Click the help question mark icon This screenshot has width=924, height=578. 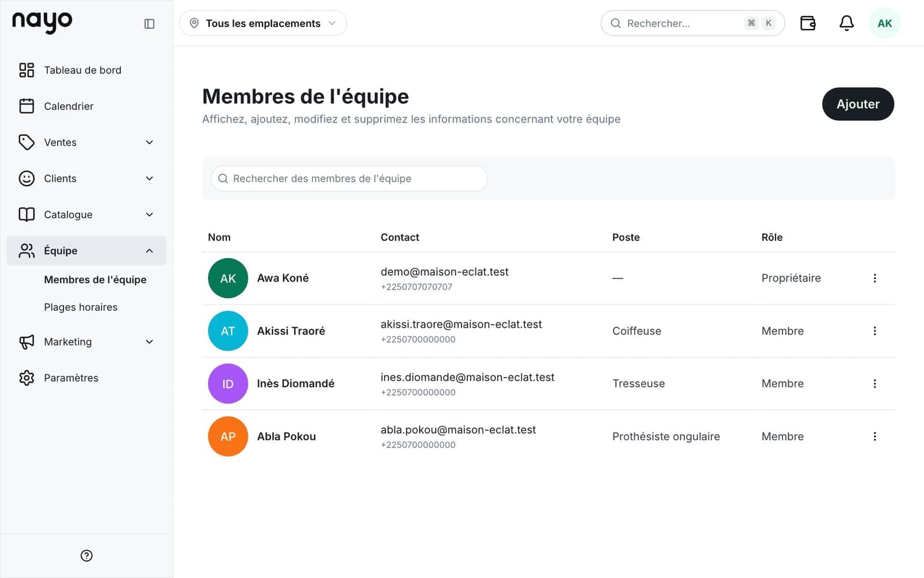click(87, 555)
